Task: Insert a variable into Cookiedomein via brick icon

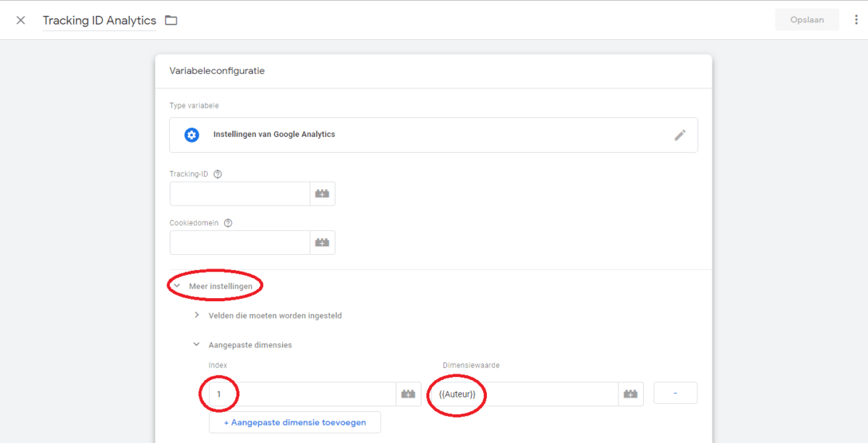Action: 323,242
